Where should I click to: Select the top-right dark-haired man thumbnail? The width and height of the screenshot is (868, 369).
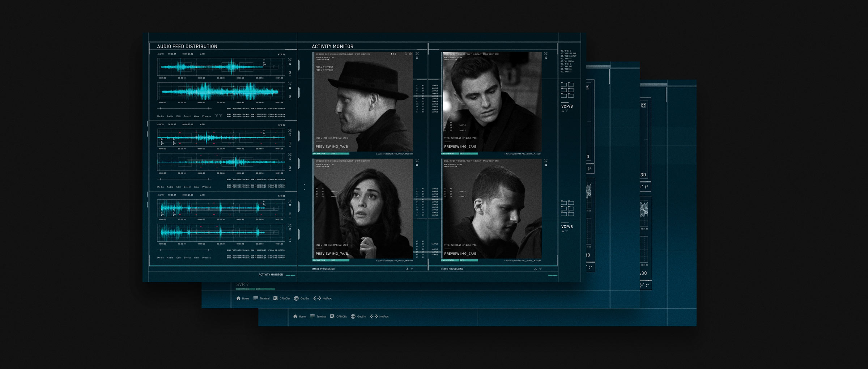coord(492,102)
